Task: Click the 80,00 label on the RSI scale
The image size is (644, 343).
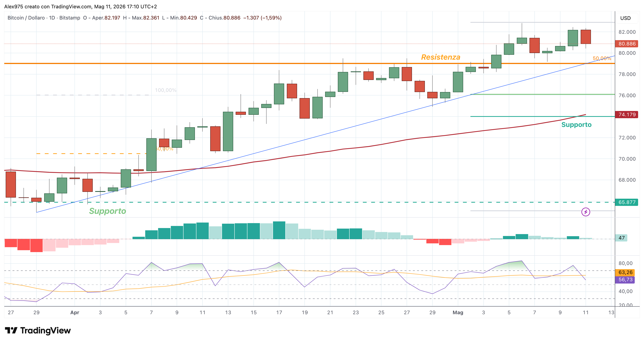Action: tap(625, 263)
